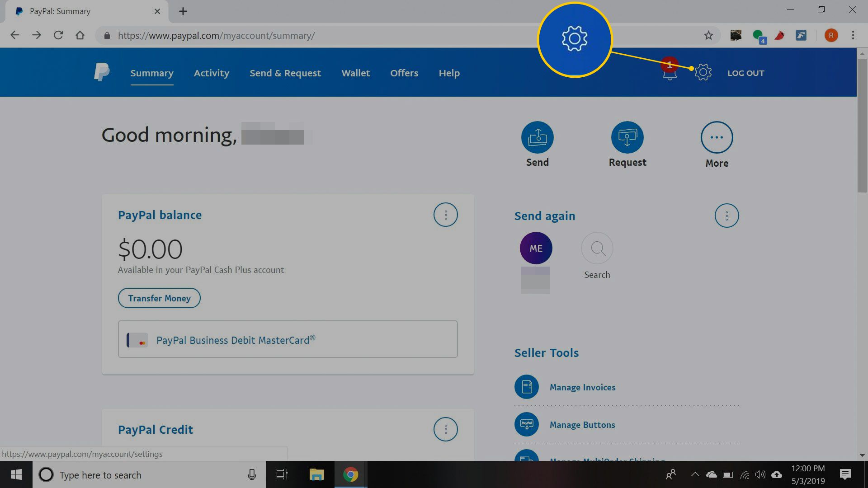
Task: Expand PayPal balance card options
Action: tap(446, 215)
